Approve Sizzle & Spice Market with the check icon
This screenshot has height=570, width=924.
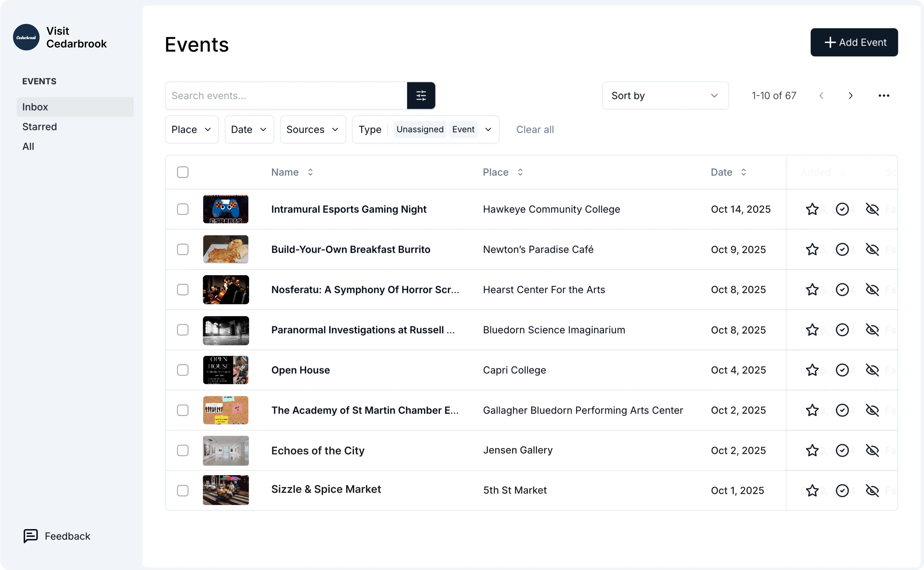pos(842,491)
